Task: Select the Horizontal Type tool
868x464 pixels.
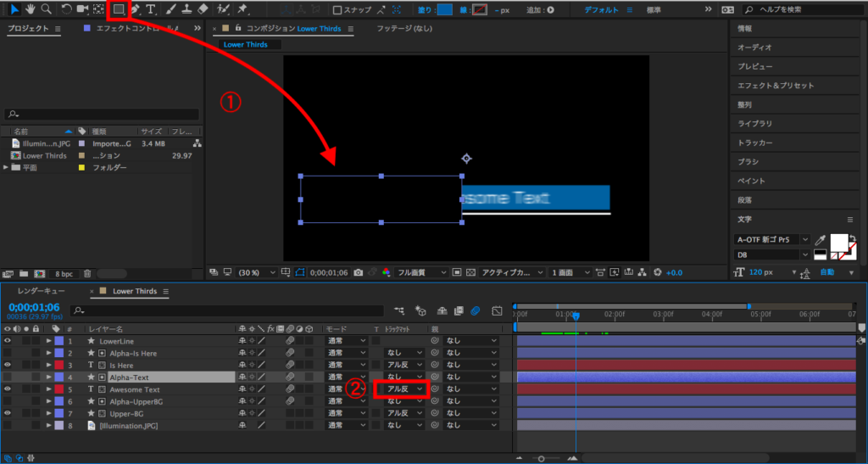Action: click(151, 9)
